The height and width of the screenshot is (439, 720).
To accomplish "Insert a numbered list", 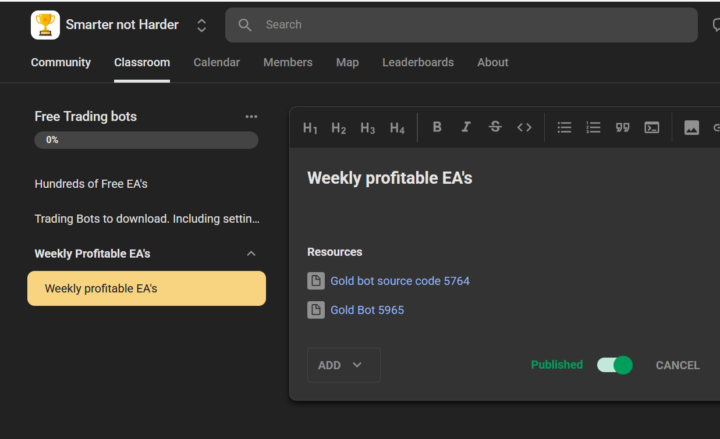I will (x=593, y=127).
